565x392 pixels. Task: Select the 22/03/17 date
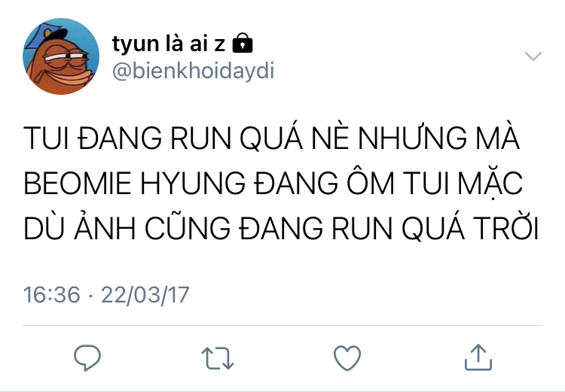click(145, 295)
